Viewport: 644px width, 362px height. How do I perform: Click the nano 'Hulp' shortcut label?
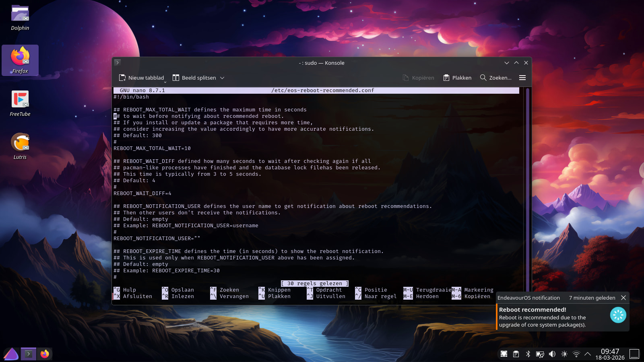(x=130, y=290)
